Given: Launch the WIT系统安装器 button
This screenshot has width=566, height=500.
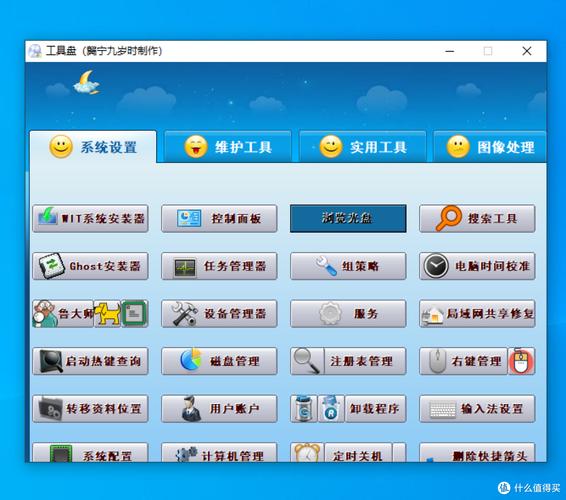Looking at the screenshot, I should [x=90, y=218].
